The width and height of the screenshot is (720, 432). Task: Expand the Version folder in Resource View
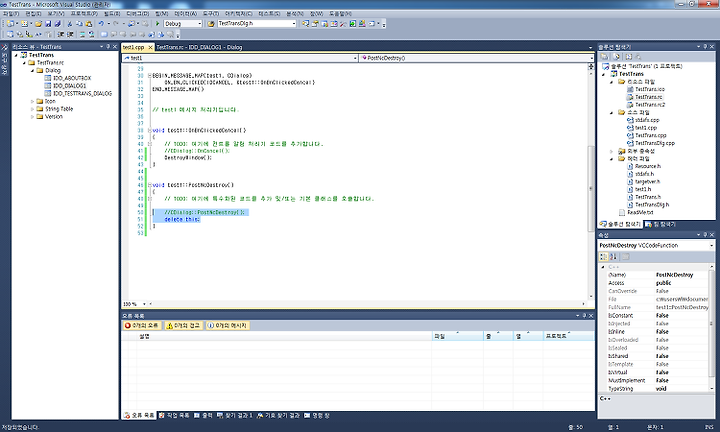click(x=32, y=117)
